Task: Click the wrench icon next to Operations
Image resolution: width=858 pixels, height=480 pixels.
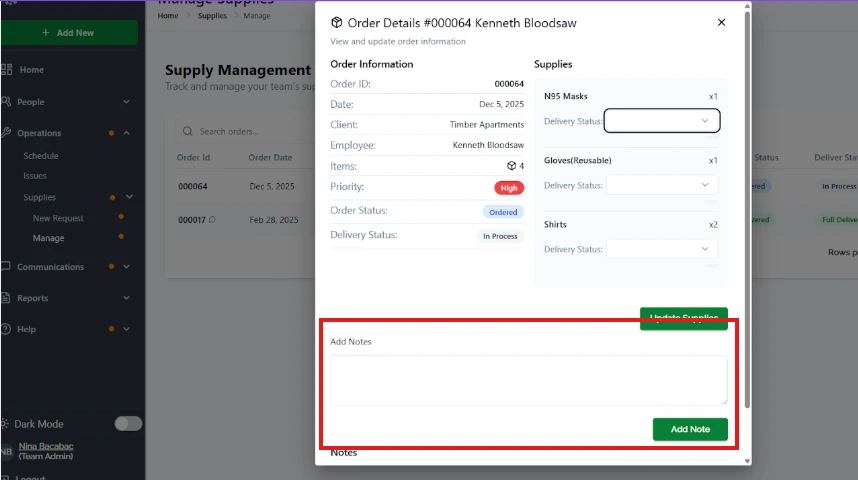Action: pos(7,133)
